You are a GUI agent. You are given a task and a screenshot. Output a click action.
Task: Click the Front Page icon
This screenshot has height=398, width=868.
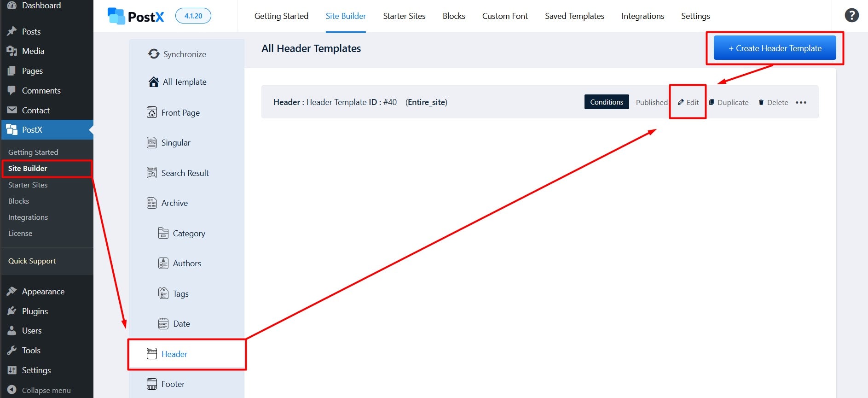[x=152, y=112]
